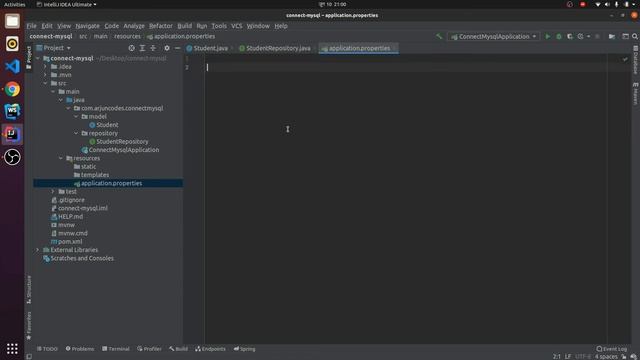Open the ConnectMysqlApplication run configuration dropdown
Screen dimensions: 640x360
click(493, 36)
